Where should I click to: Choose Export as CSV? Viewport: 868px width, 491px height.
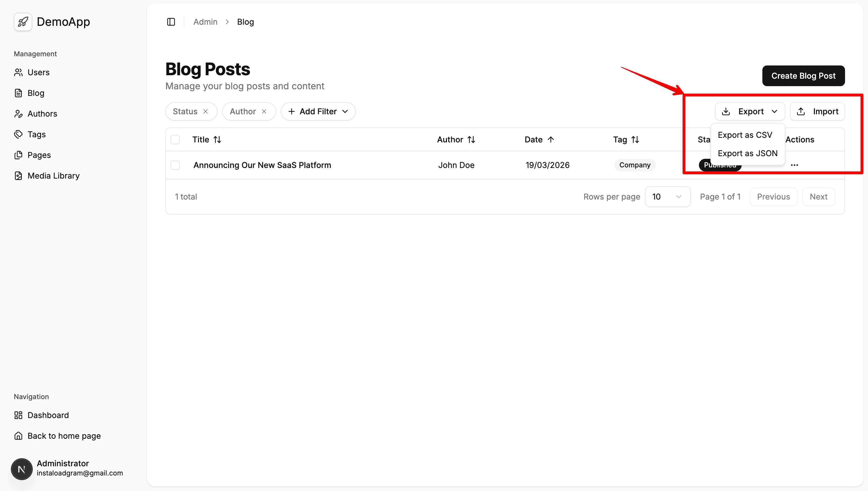(745, 135)
